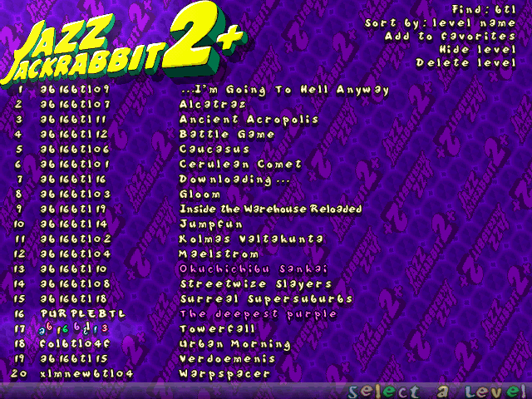Click file name ab16btl14
The image size is (532, 399).
coord(74,224)
